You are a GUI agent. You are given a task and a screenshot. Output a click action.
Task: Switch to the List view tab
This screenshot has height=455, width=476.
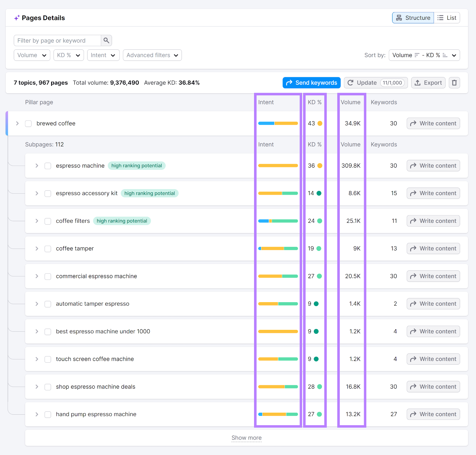[x=447, y=18]
